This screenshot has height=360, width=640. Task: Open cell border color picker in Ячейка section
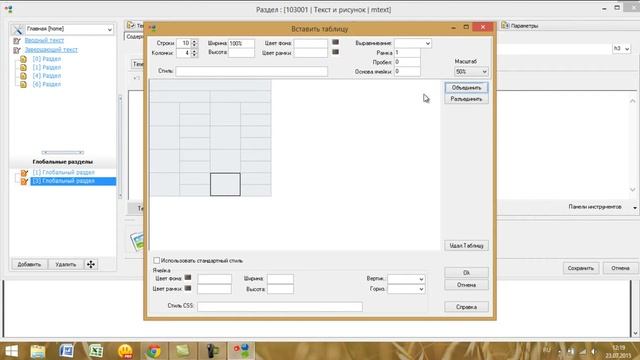point(188,288)
